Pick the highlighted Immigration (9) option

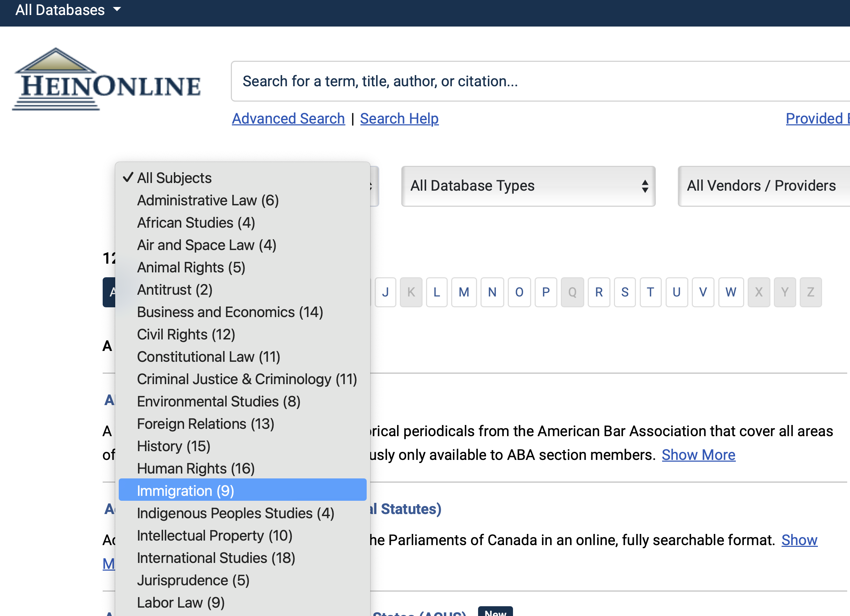click(x=242, y=490)
